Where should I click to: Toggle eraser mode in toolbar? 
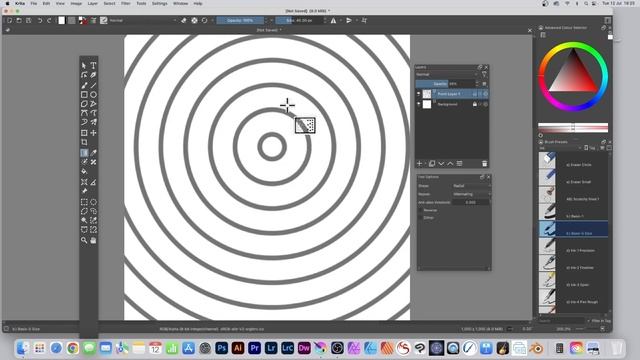pyautogui.click(x=184, y=20)
